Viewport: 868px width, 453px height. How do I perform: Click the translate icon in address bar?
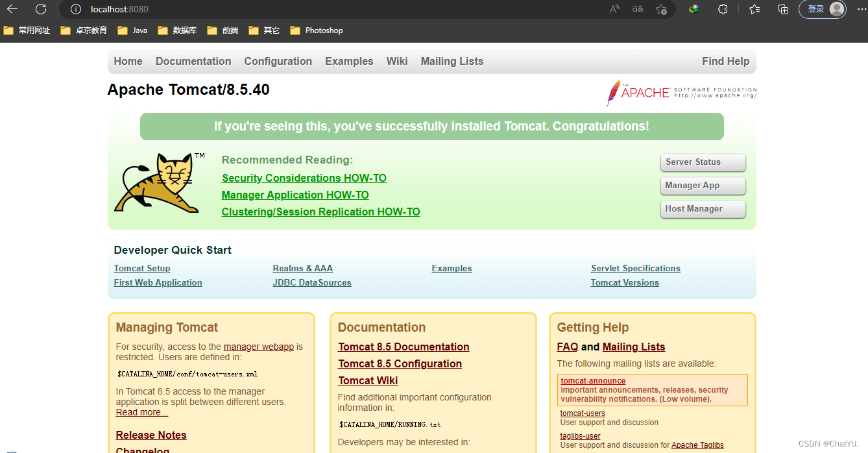tap(638, 9)
